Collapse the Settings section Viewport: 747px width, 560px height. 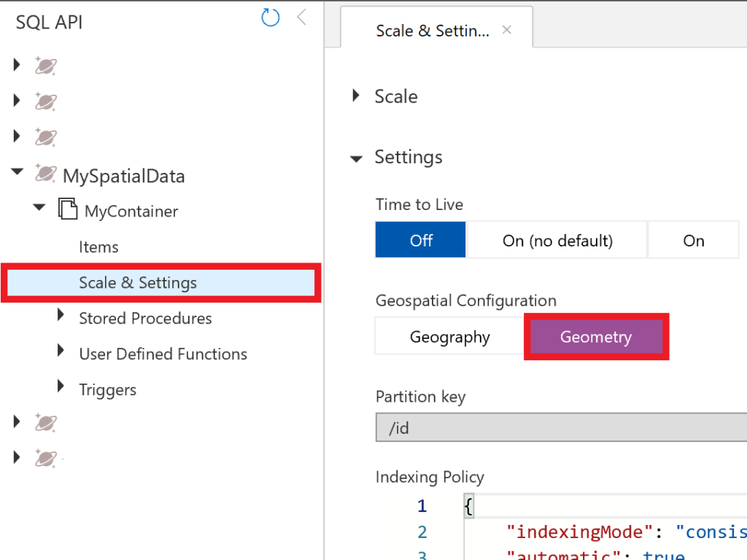pyautogui.click(x=356, y=157)
